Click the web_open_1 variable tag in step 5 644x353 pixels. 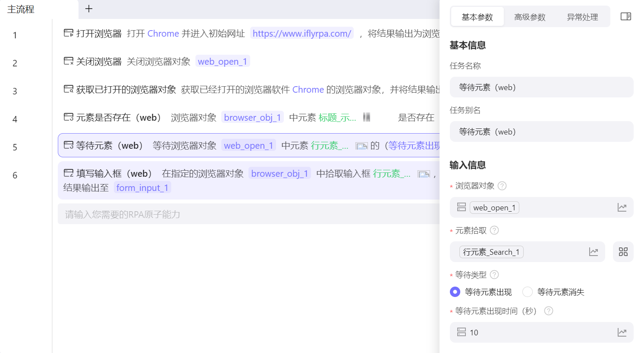click(x=248, y=146)
